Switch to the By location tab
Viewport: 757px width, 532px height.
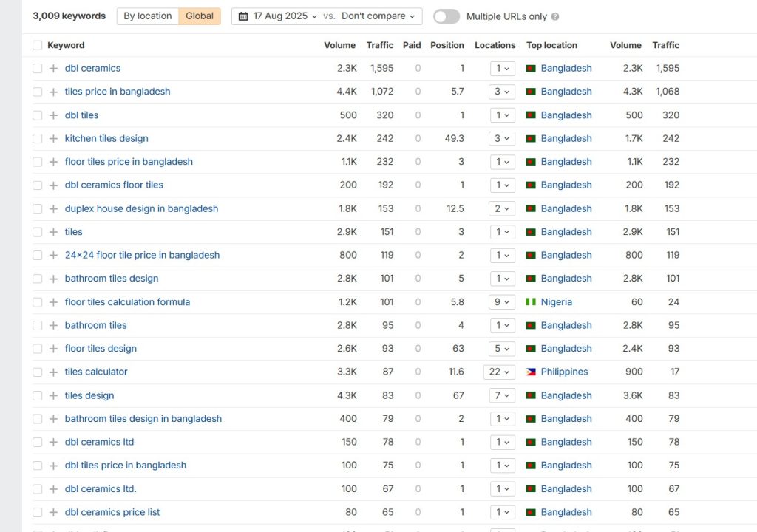(147, 16)
